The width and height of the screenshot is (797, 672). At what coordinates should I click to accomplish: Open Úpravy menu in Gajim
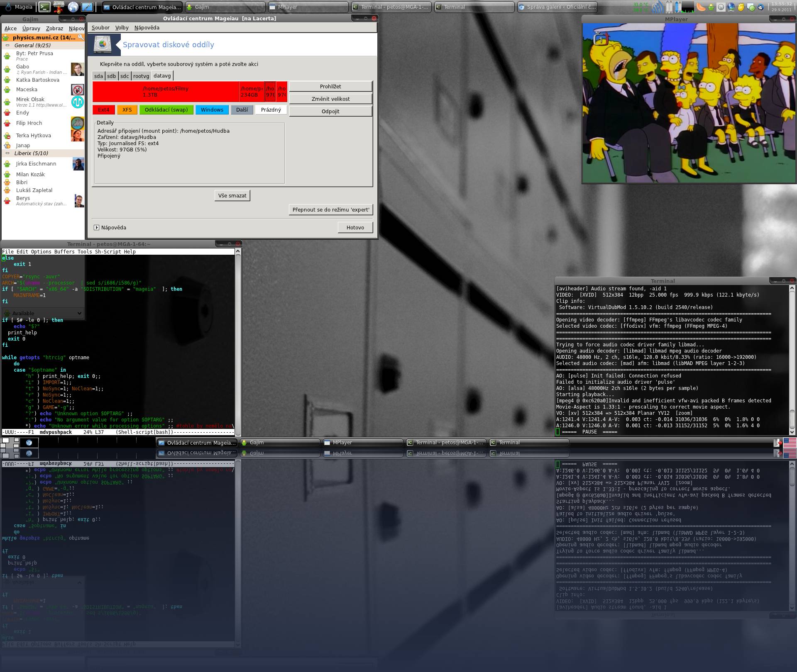31,28
